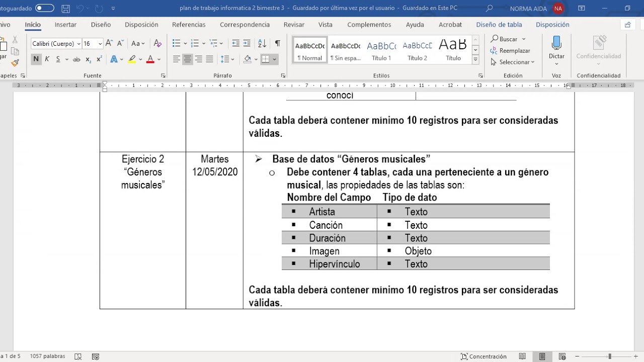Click the sort A-Z icon
This screenshot has height=362, width=644.
[x=262, y=44]
